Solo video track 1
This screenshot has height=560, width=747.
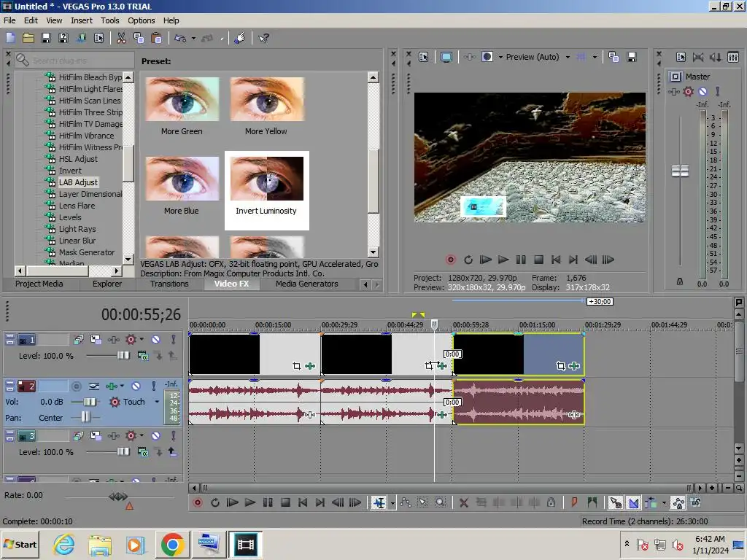[174, 340]
